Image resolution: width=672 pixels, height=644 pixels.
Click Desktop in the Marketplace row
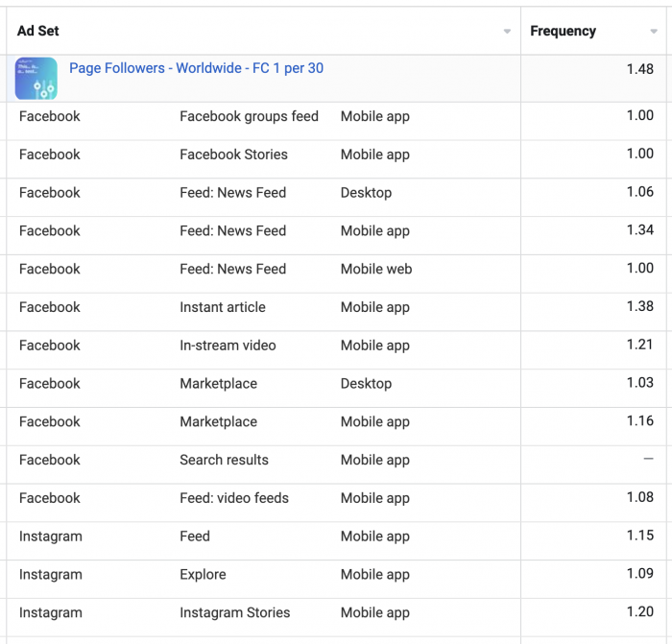point(366,384)
